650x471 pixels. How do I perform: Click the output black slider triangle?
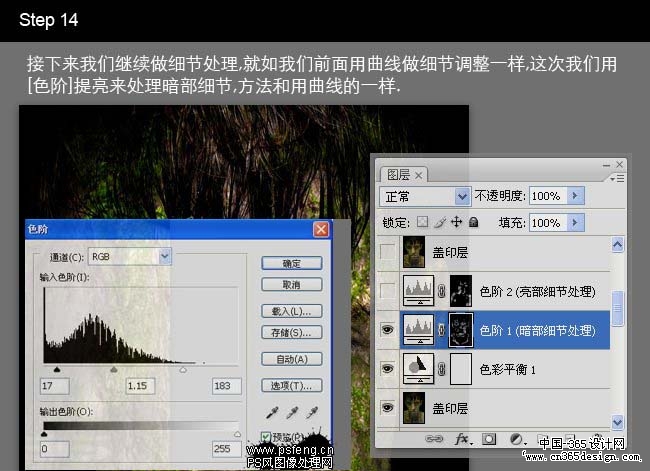point(44,434)
